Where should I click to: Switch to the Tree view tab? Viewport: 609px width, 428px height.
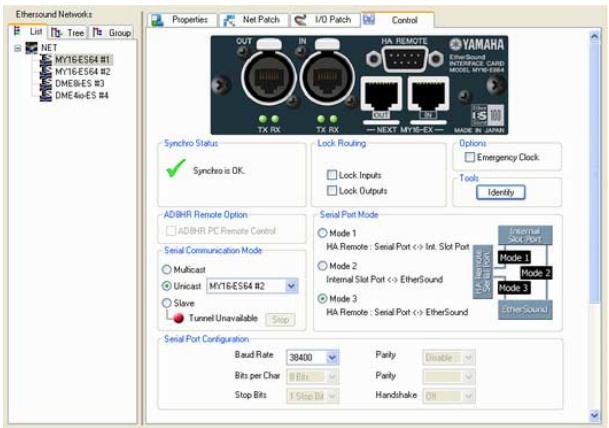[x=68, y=33]
